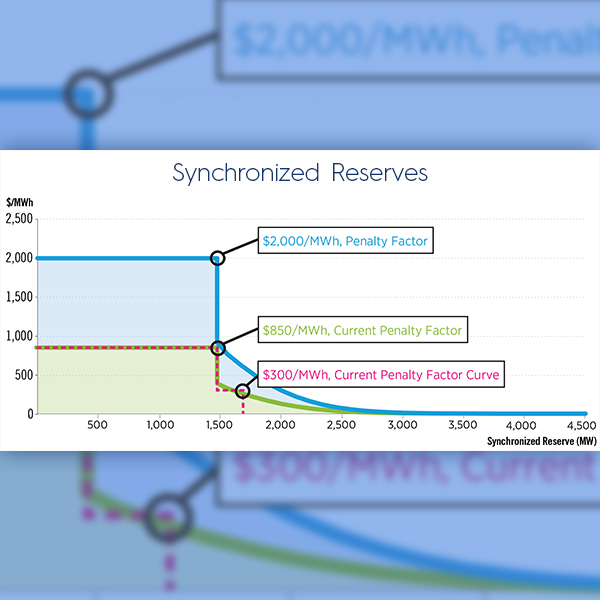Click the light blue shaded area of chart

[x=120, y=300]
